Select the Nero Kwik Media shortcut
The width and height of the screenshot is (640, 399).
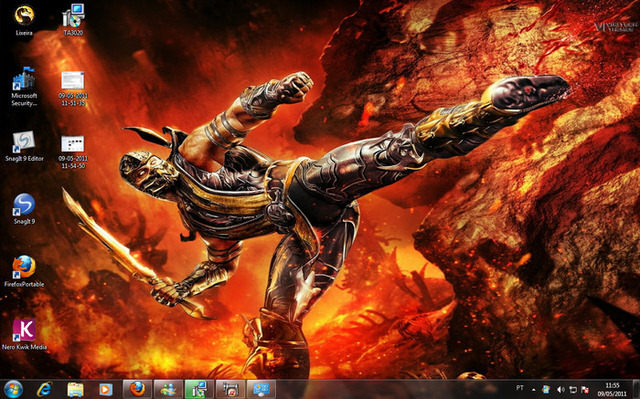(24, 335)
